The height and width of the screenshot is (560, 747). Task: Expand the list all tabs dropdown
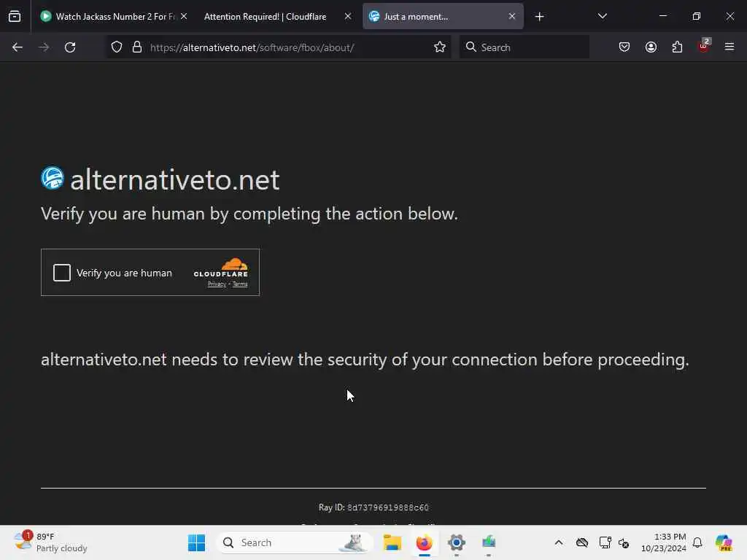click(602, 16)
